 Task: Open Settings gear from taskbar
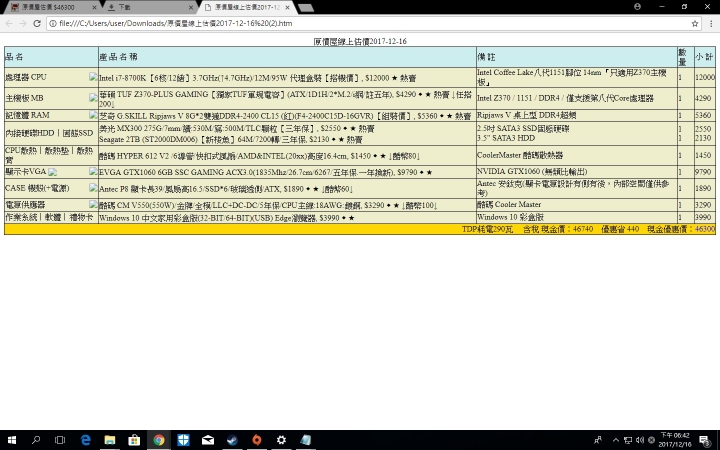[x=281, y=440]
